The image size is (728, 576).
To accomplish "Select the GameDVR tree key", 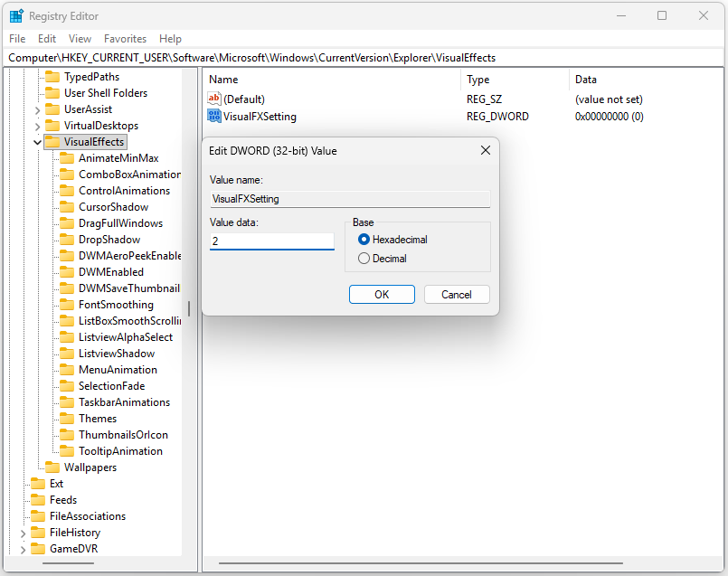I will click(73, 549).
